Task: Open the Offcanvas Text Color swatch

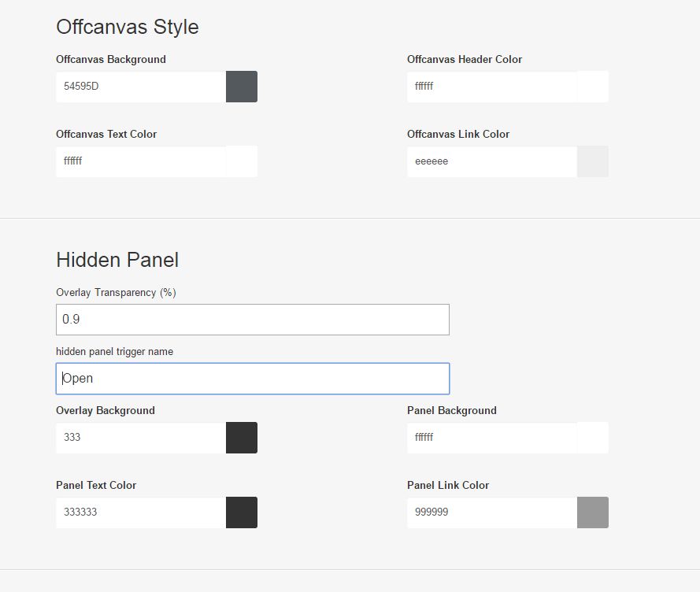Action: pos(242,161)
